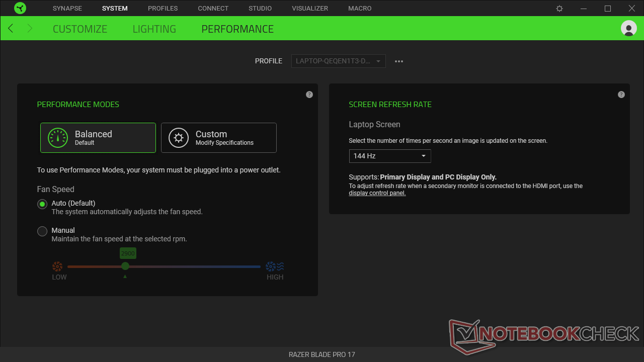Choose Balanced performance mode
This screenshot has width=644, height=362.
point(98,138)
